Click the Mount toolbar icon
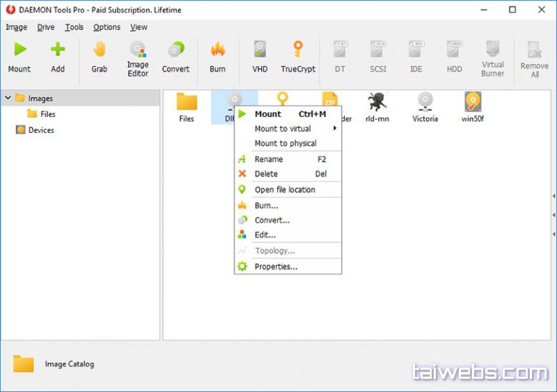 point(19,57)
